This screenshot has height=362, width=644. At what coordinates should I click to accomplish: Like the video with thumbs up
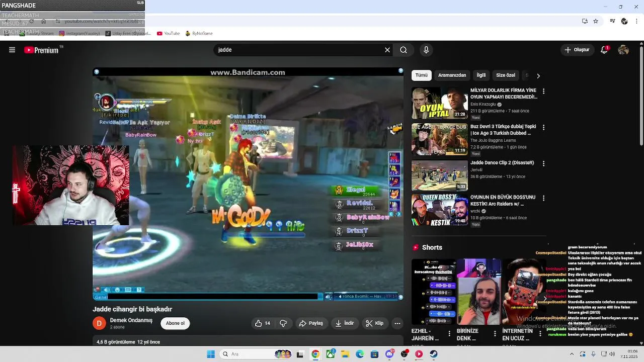pos(263,323)
